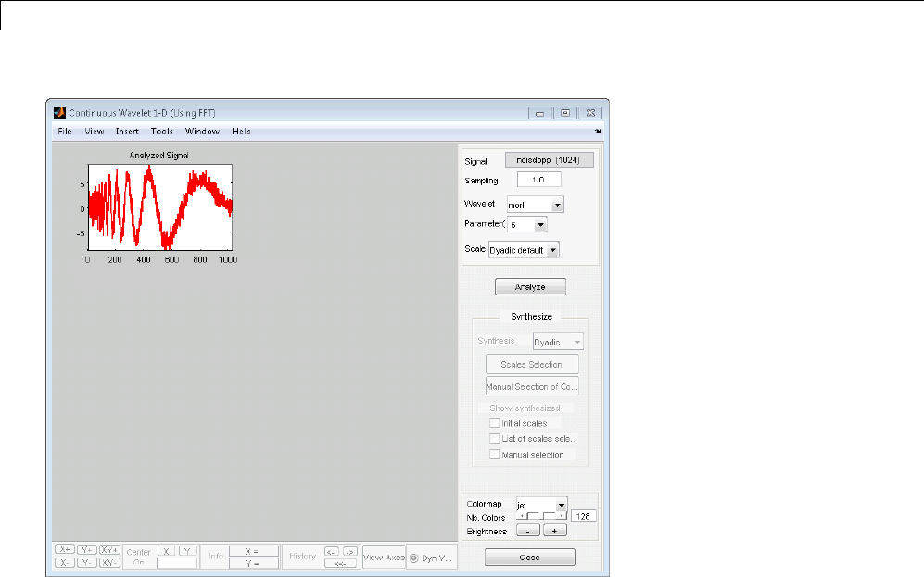Check the Initial scales checkbox
The image size is (924, 577).
[494, 422]
